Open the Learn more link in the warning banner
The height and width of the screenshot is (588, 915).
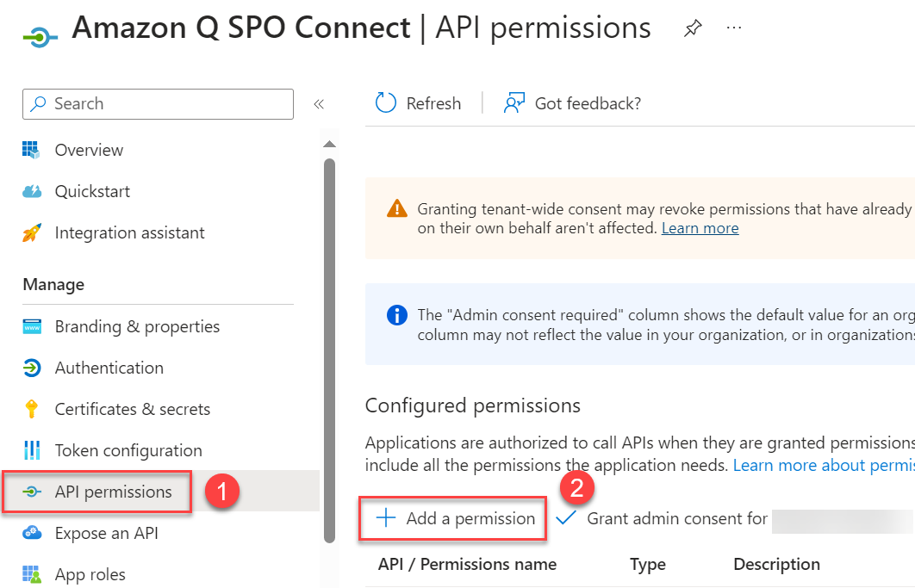(700, 227)
